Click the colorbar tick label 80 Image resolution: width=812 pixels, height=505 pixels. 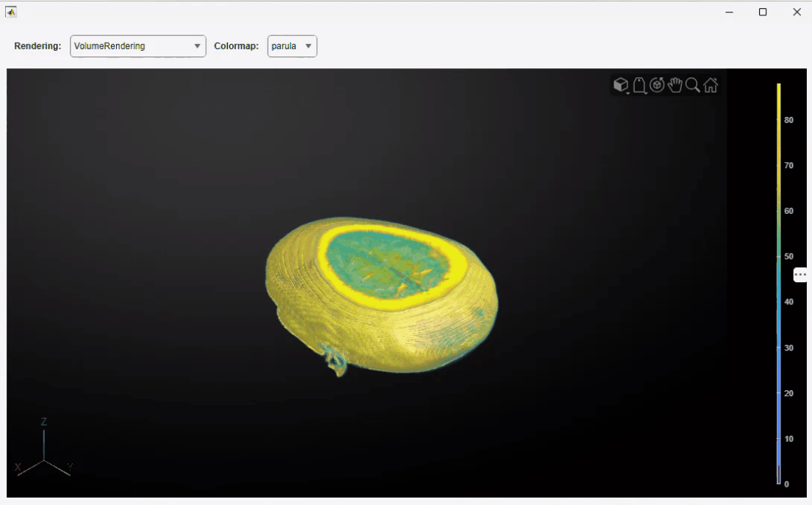[788, 120]
